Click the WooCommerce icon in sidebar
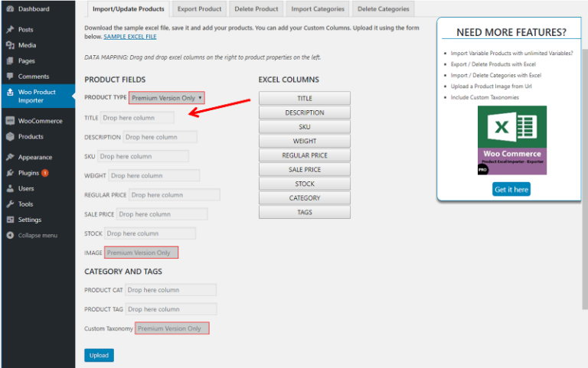Image resolution: width=588 pixels, height=368 pixels. point(10,121)
